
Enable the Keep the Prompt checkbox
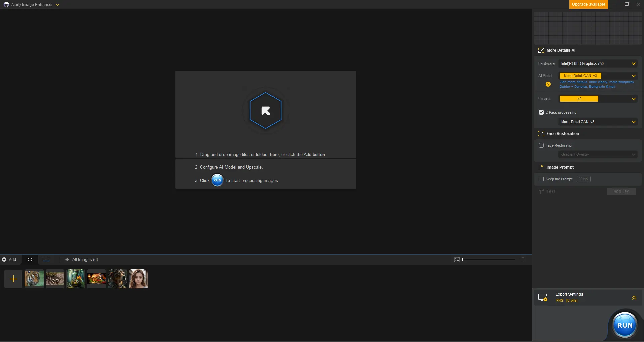(x=541, y=179)
